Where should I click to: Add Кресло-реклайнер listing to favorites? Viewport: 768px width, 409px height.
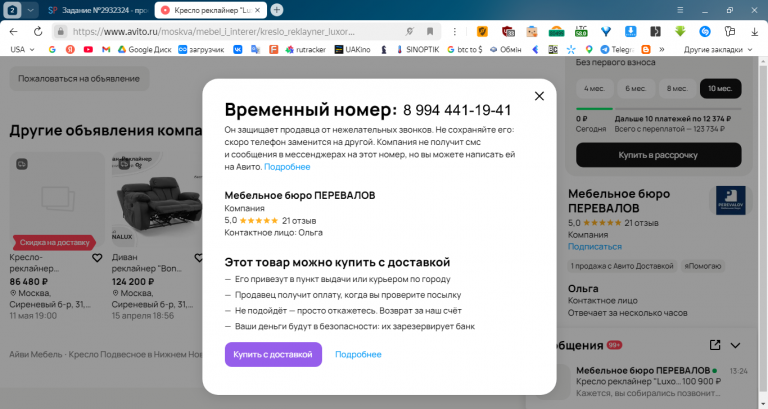97,258
